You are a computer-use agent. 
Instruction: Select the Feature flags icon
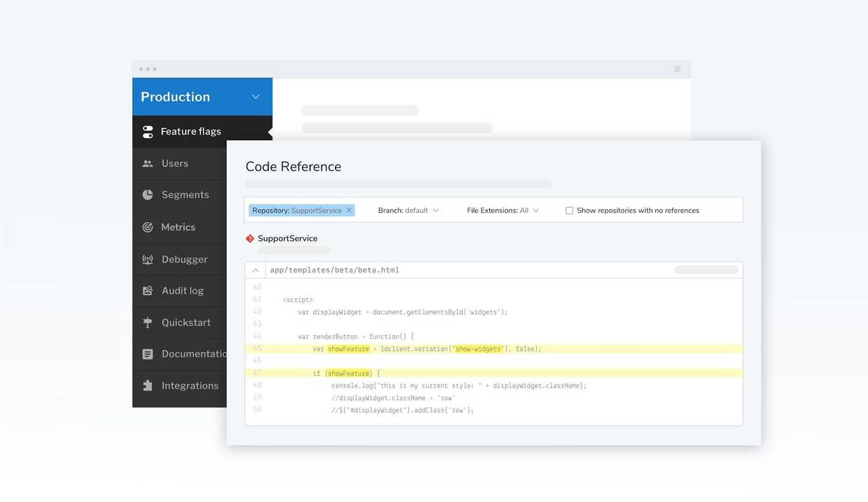pyautogui.click(x=147, y=131)
